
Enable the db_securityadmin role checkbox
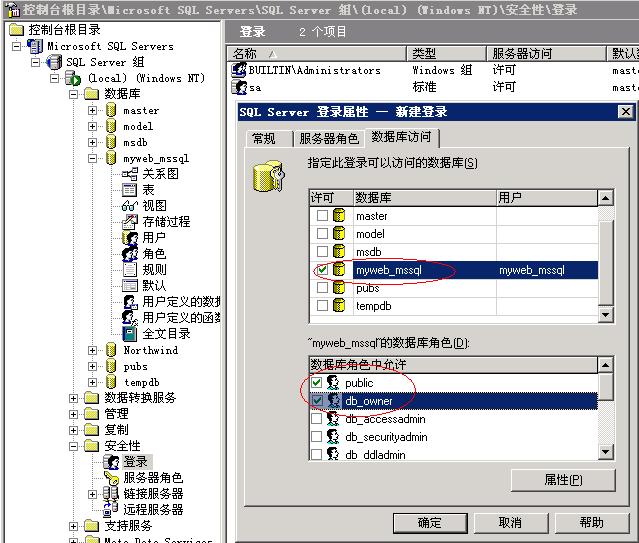click(317, 437)
